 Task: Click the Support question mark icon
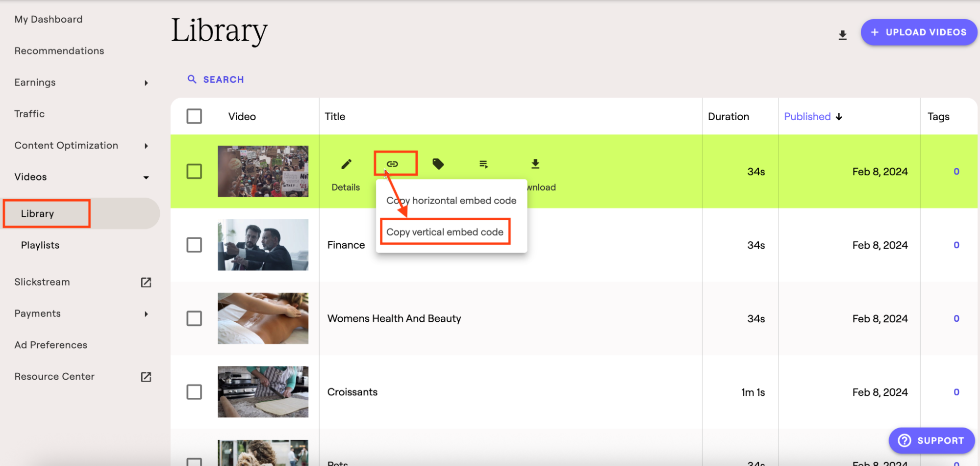pos(904,440)
